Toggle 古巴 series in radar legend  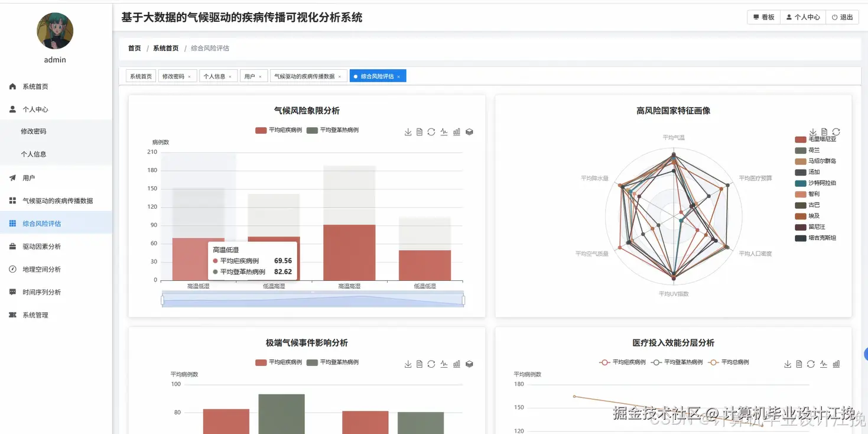pyautogui.click(x=808, y=205)
